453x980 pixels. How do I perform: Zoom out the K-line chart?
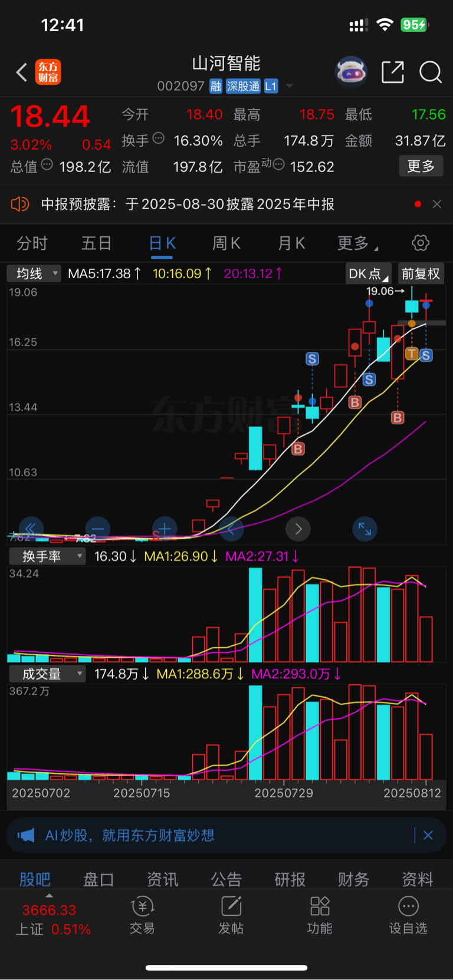(x=98, y=529)
